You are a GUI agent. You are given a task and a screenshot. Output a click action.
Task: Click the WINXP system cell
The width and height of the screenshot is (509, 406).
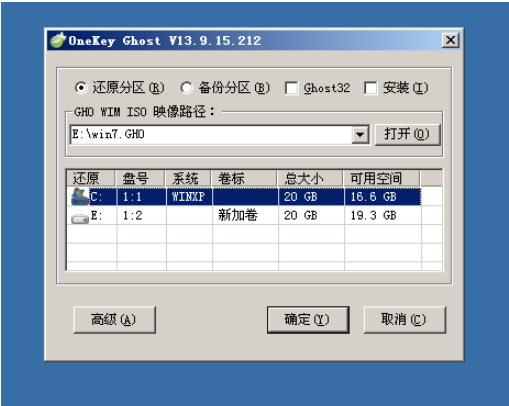(x=188, y=197)
